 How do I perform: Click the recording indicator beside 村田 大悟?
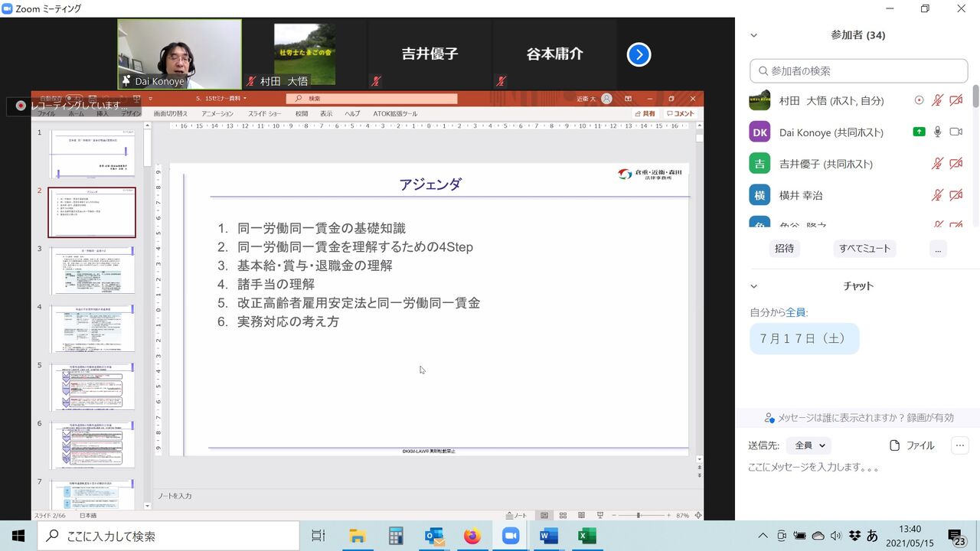click(920, 100)
